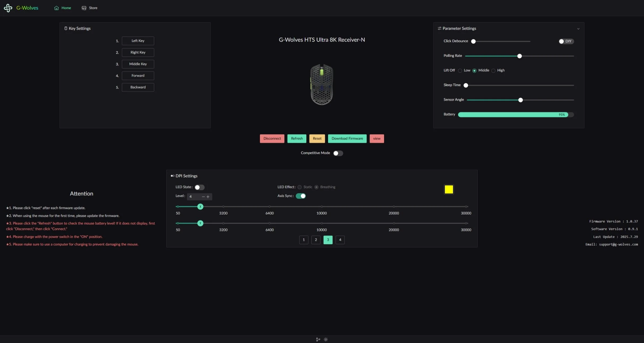
Task: Click the mouse product image
Action: (321, 84)
